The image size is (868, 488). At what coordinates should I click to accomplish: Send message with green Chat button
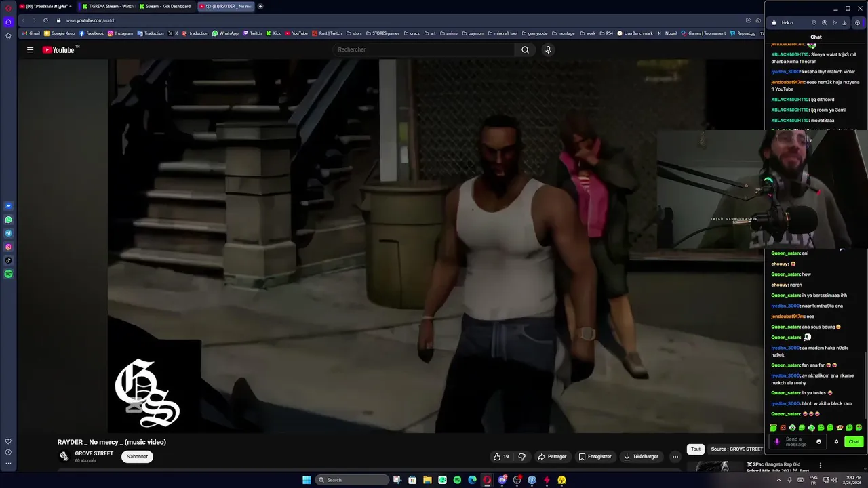[854, 442]
